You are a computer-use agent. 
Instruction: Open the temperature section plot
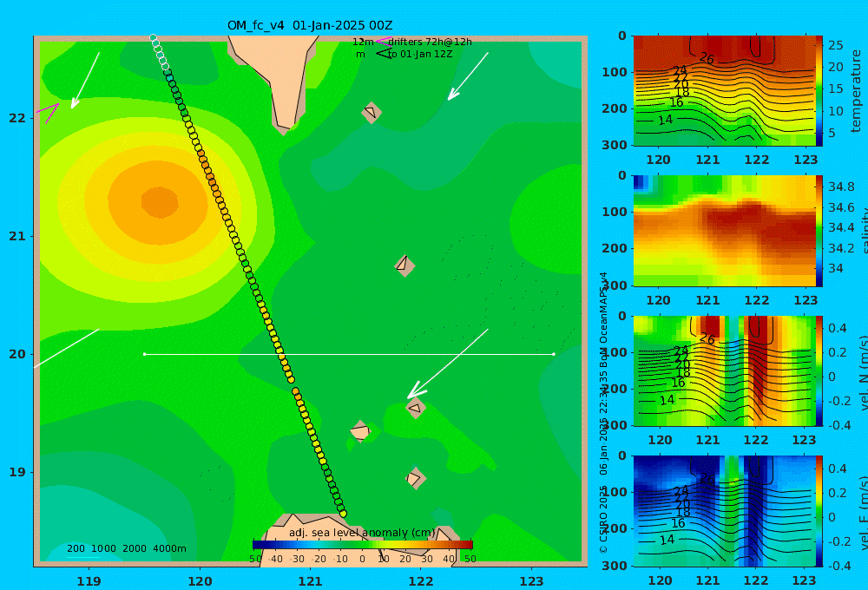(724, 91)
